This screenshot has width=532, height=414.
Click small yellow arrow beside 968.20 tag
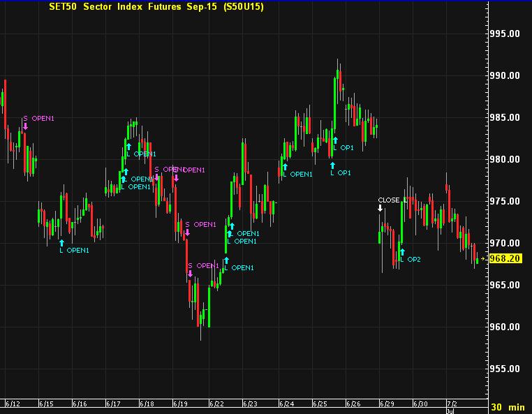482,258
